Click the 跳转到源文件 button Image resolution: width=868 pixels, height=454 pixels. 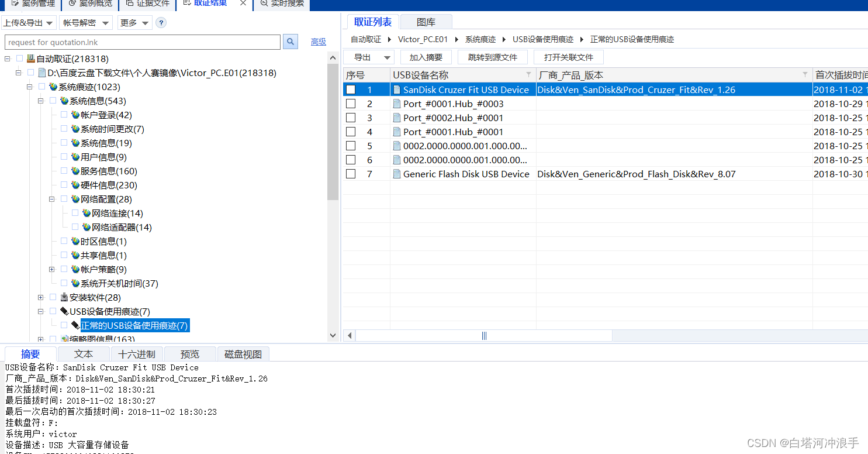pyautogui.click(x=493, y=57)
